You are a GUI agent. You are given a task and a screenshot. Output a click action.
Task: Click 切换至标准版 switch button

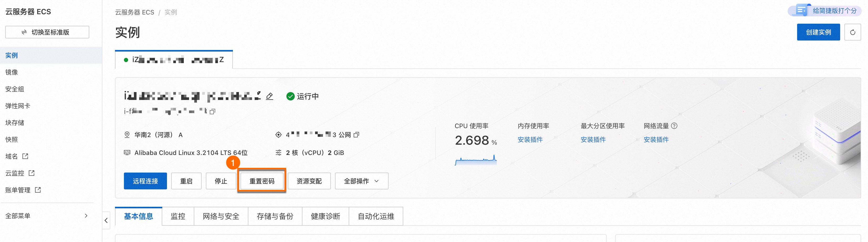click(x=47, y=32)
